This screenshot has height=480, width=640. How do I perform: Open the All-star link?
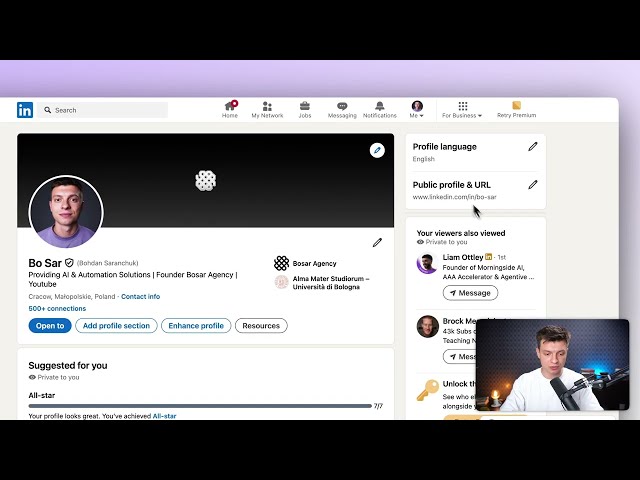point(164,416)
